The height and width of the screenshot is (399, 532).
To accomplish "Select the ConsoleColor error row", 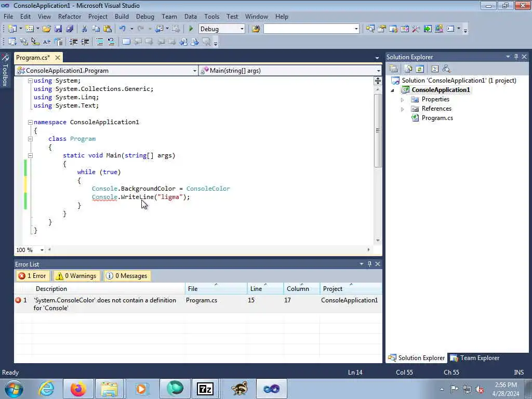I will point(198,304).
